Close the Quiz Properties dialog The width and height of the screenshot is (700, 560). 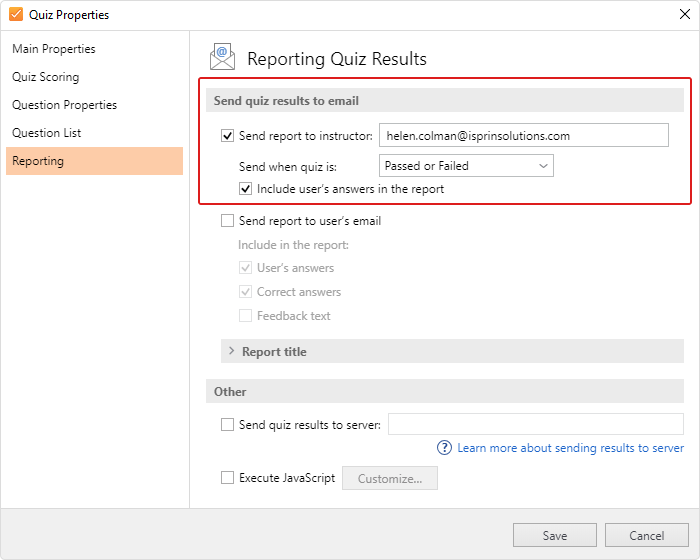click(685, 14)
